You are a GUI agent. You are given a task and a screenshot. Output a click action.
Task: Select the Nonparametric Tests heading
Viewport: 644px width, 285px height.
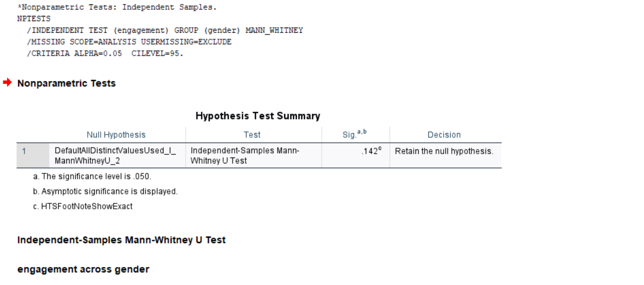66,83
